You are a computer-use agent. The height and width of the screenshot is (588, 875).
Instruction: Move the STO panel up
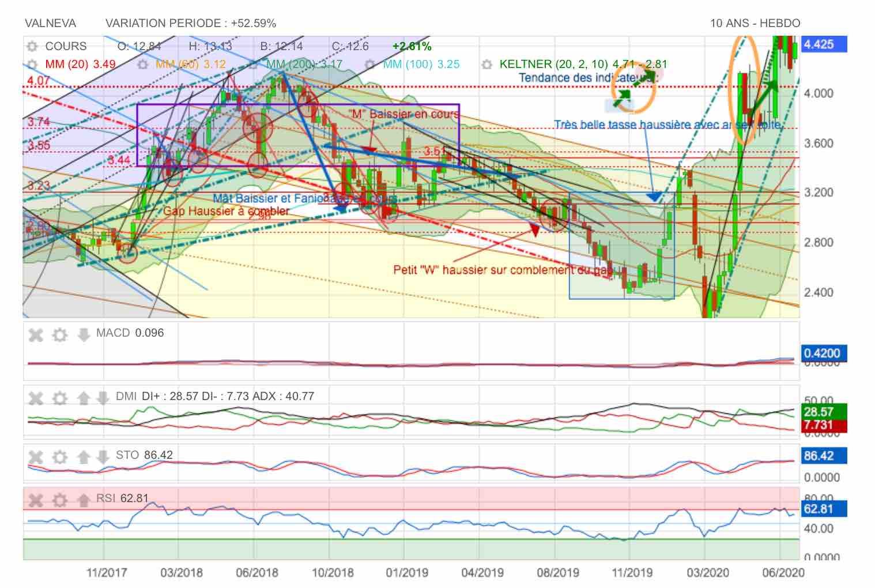pyautogui.click(x=84, y=457)
